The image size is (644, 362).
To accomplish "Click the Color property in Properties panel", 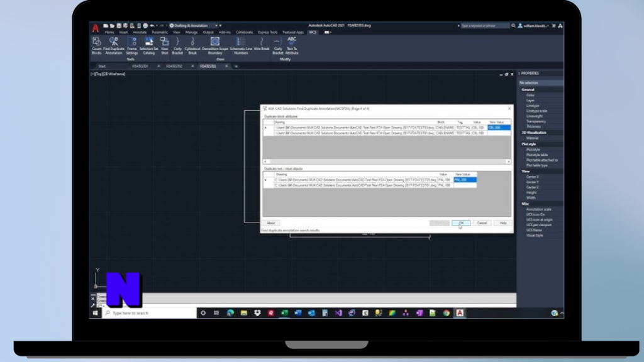I will tap(530, 96).
